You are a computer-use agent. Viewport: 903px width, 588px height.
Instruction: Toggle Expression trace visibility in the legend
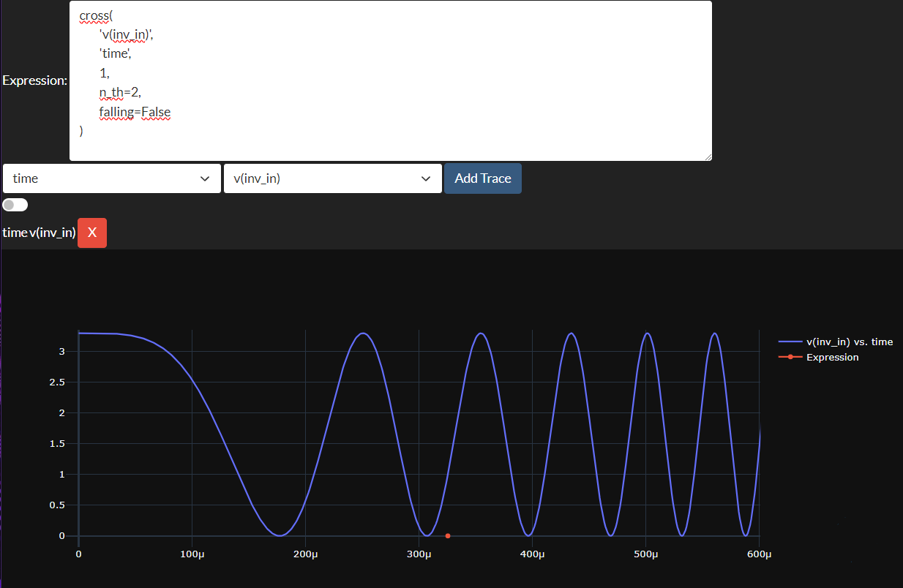point(832,358)
